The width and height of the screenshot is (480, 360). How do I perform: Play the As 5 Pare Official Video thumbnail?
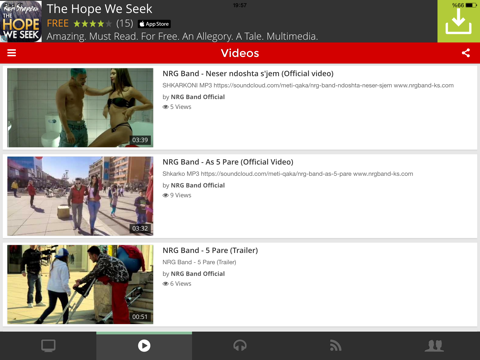pyautogui.click(x=80, y=196)
